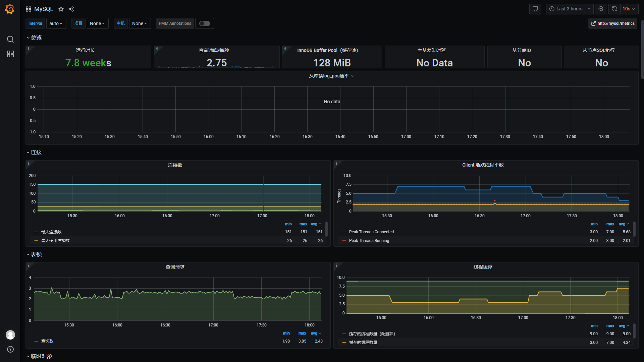The width and height of the screenshot is (644, 362).
Task: Open the help question mark icon
Action: 10,349
